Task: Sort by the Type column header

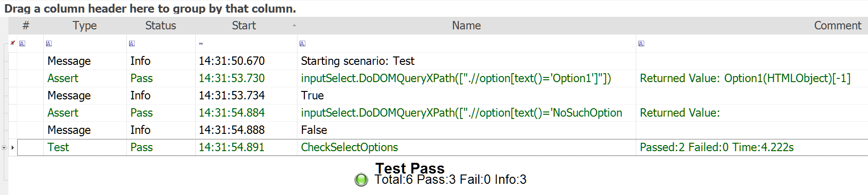Action: 84,26
